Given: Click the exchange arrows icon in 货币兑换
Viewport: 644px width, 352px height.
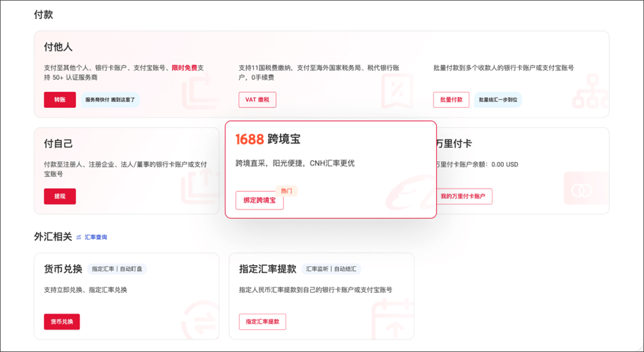Looking at the screenshot, I should pyautogui.click(x=200, y=319).
